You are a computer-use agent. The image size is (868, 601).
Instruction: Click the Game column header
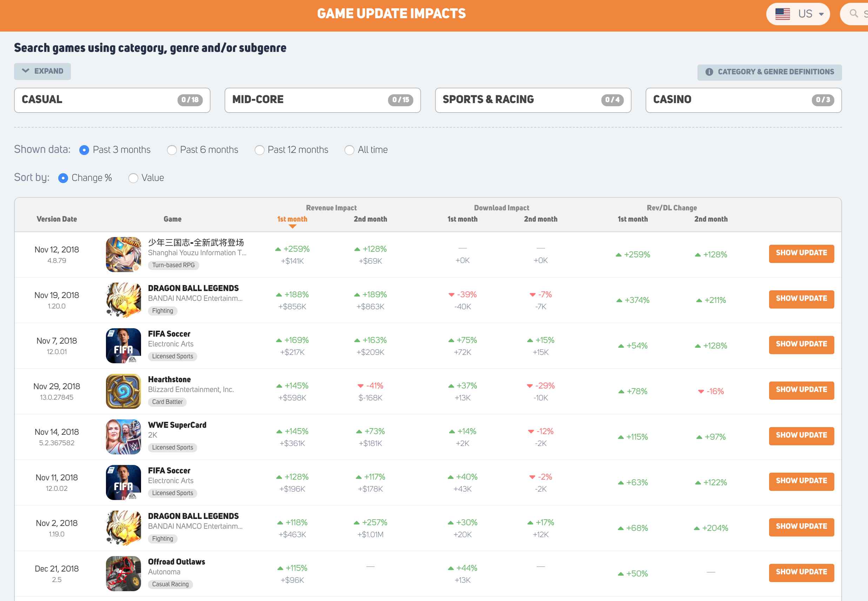coord(173,219)
